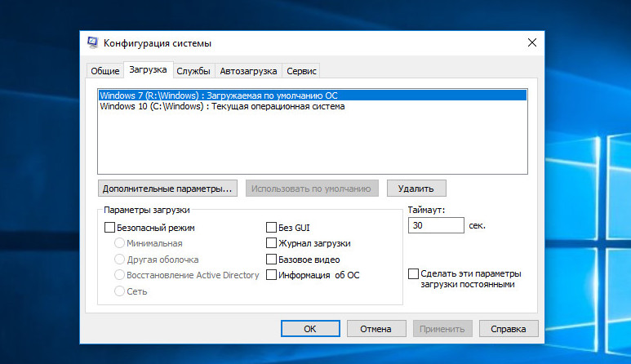Click the Таймаут seconds input field
The height and width of the screenshot is (364, 631).
click(x=436, y=225)
